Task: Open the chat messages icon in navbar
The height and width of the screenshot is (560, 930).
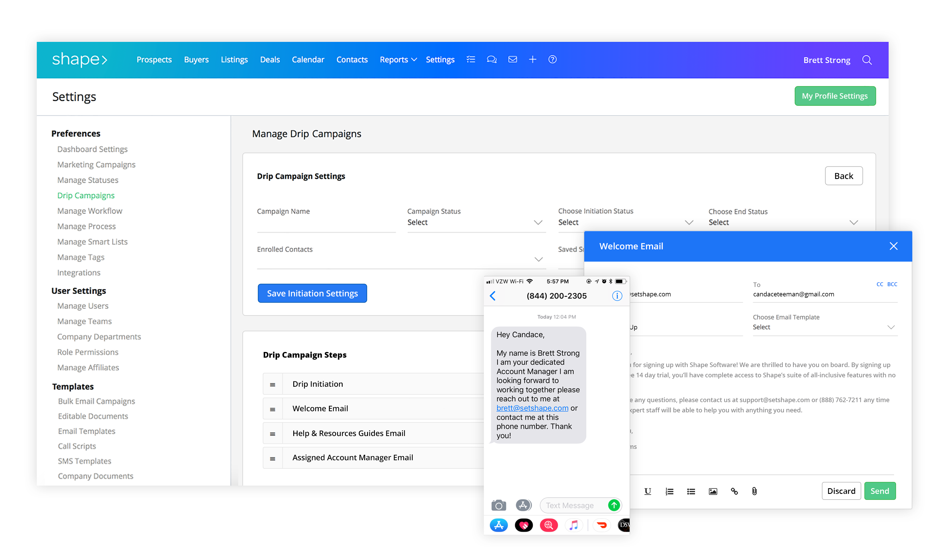Action: pyautogui.click(x=492, y=59)
